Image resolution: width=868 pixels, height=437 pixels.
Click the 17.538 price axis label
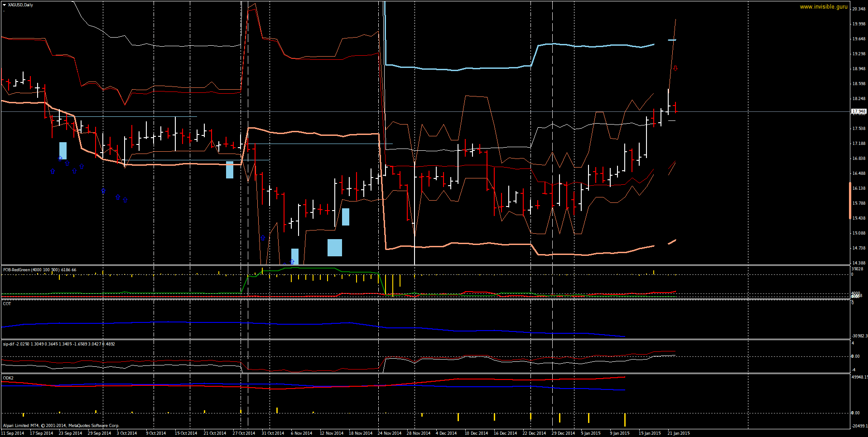(859, 129)
